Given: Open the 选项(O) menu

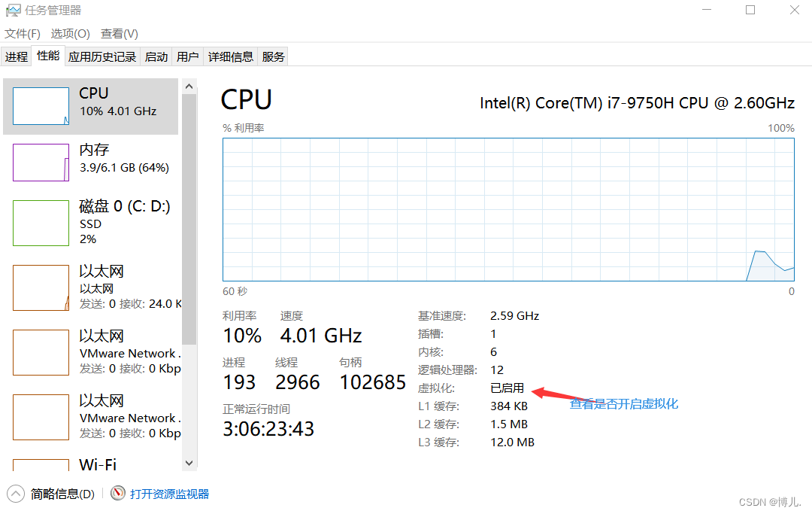Looking at the screenshot, I should [70, 34].
